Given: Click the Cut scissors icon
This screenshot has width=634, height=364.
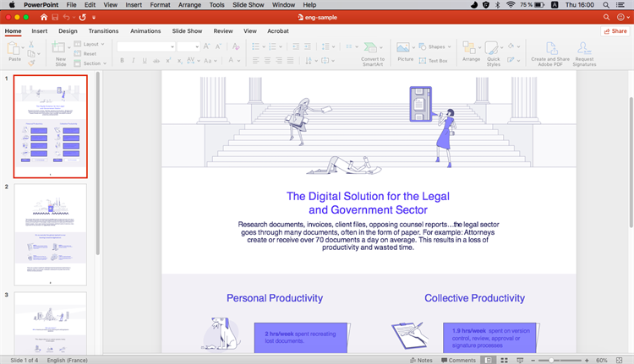Looking at the screenshot, I should (x=31, y=45).
